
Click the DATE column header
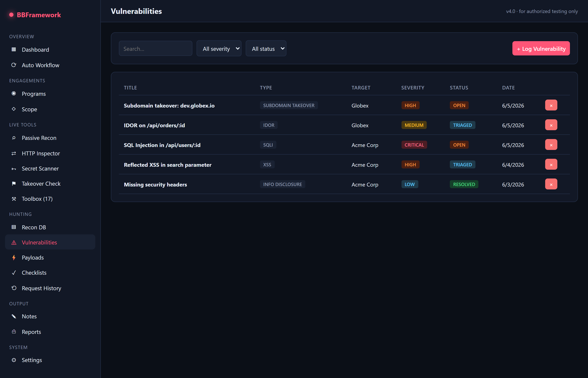click(x=508, y=88)
